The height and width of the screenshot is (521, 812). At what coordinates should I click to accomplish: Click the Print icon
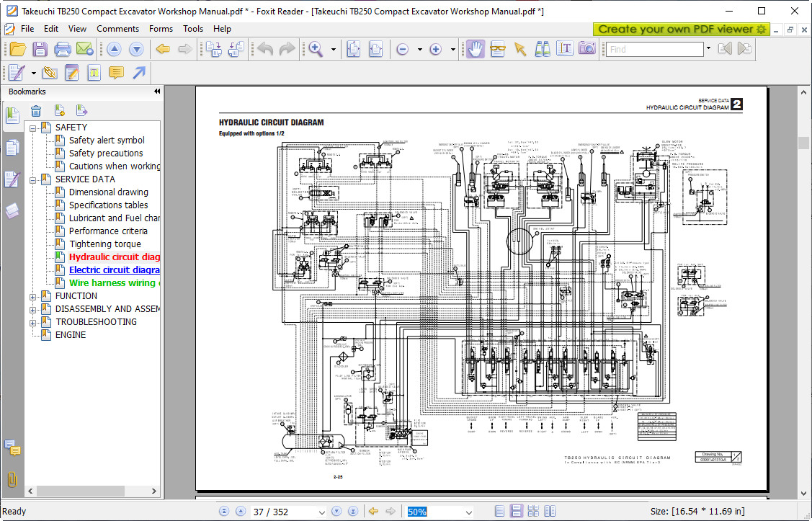coord(63,49)
